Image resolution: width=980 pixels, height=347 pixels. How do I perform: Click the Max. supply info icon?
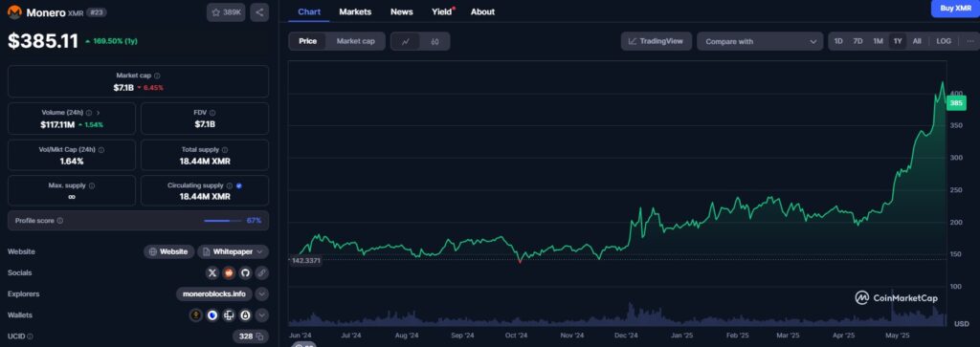point(92,186)
